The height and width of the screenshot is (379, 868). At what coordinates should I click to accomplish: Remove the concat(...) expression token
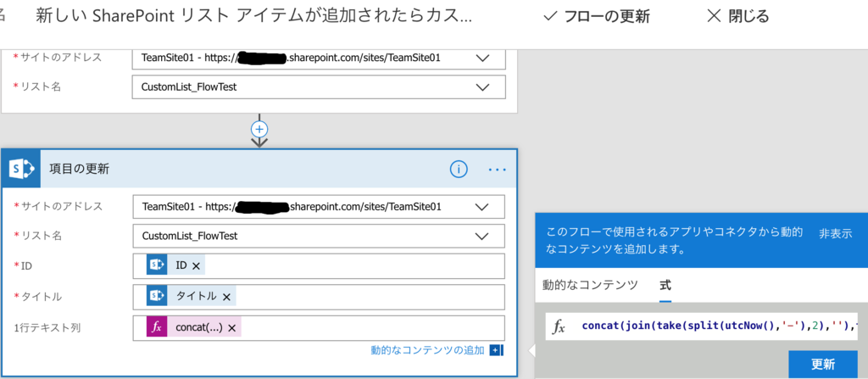tap(232, 328)
